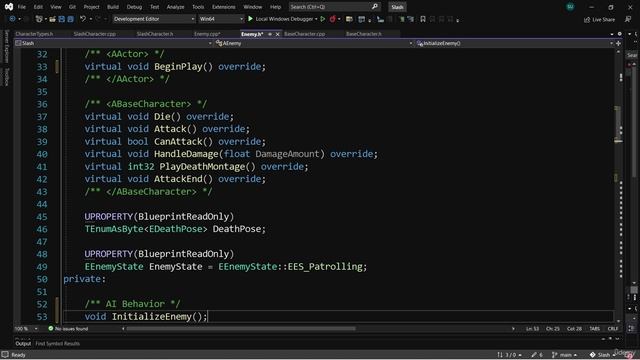Open the Slash project scope dropdown

pyautogui.click(x=114, y=43)
